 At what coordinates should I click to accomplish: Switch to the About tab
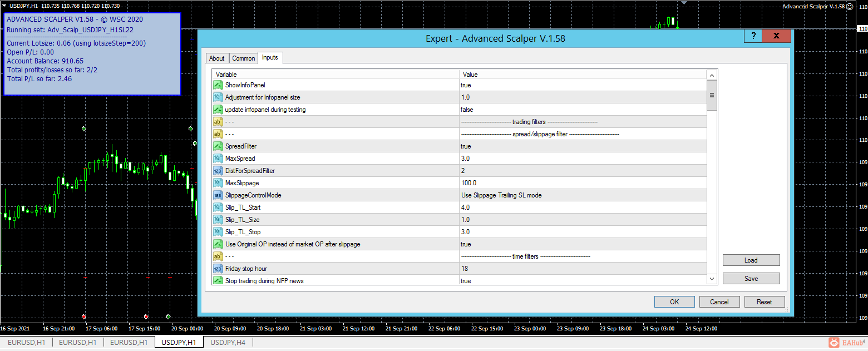tap(217, 58)
